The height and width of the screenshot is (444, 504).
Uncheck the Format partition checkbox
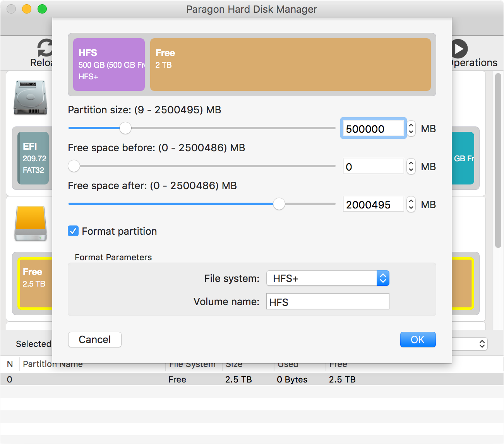click(73, 231)
